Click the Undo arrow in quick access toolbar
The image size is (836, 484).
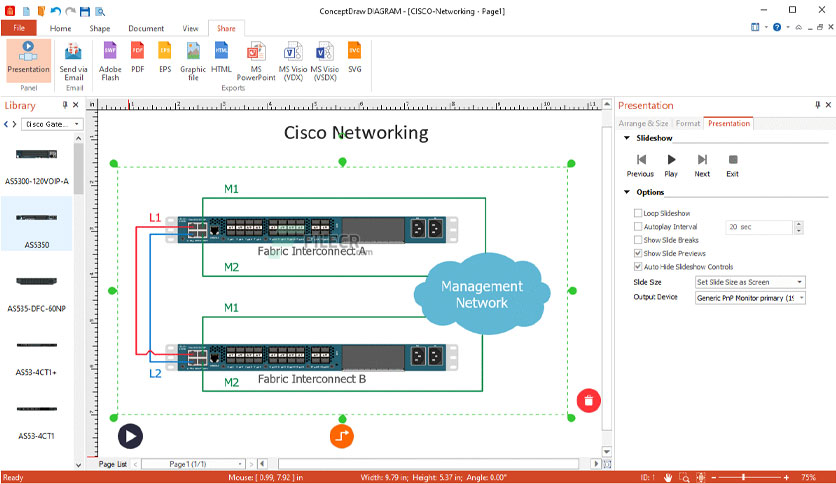coord(55,11)
